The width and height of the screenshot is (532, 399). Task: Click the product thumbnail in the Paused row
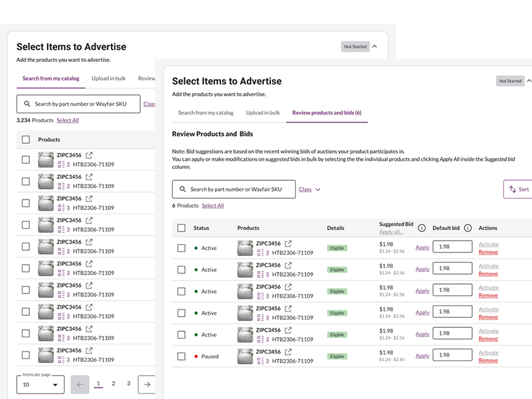coord(245,356)
